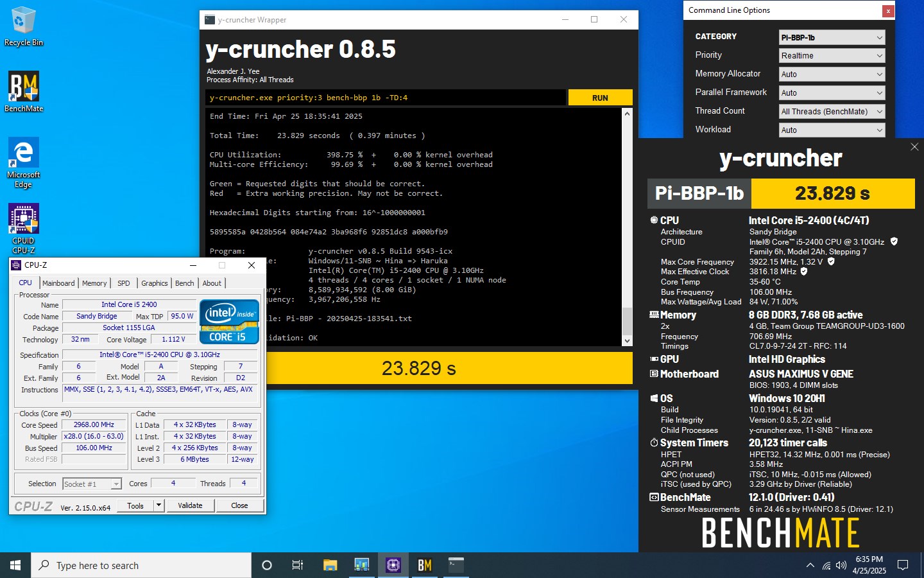Click the CPU-Z title bar icon
Image resolution: width=924 pixels, height=578 pixels.
point(17,265)
